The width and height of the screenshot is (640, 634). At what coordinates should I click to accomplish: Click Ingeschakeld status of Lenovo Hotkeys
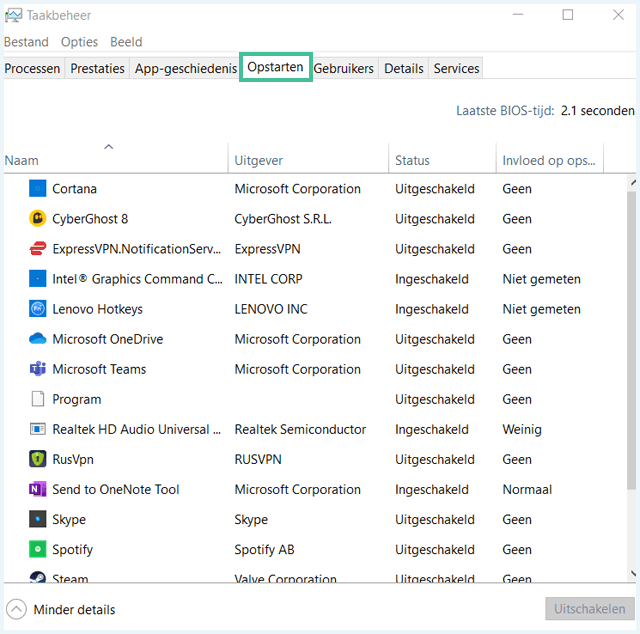[x=431, y=309]
